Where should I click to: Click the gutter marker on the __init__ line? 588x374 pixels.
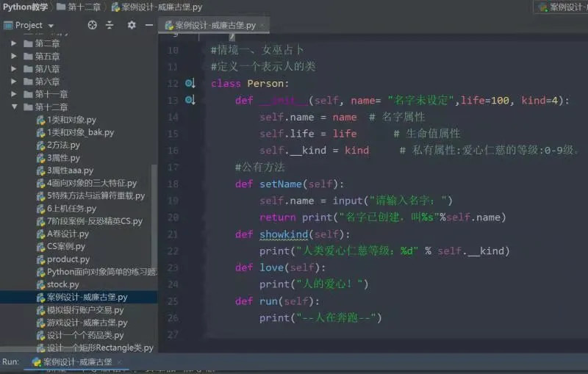pos(190,101)
